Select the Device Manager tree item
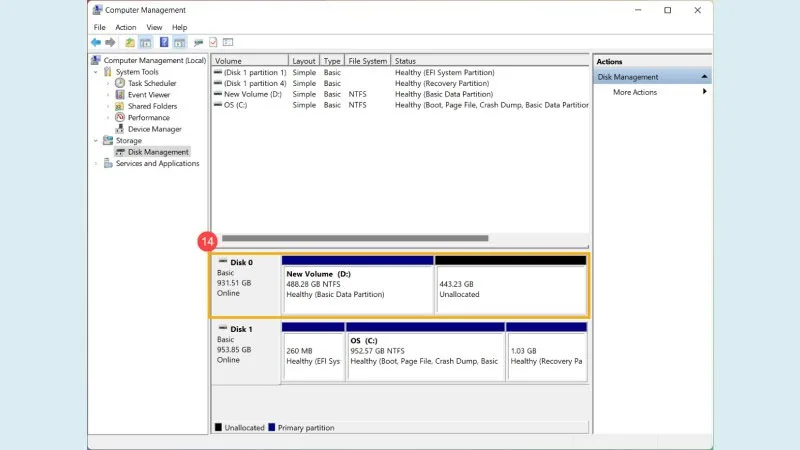 tap(155, 129)
